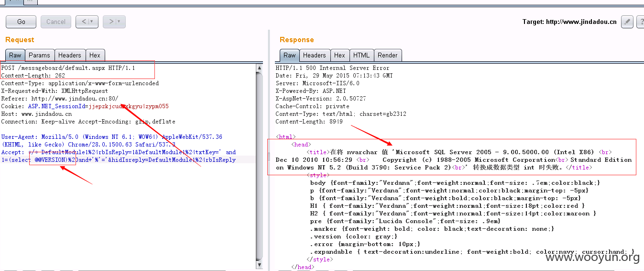
Task: Click the 'Content-Length: 8949' response header
Action: (x=309, y=122)
